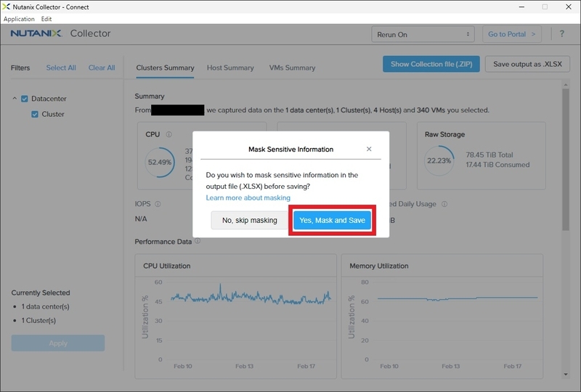Choose No, skip masking
Viewport: 581px width, 392px height.
point(249,220)
